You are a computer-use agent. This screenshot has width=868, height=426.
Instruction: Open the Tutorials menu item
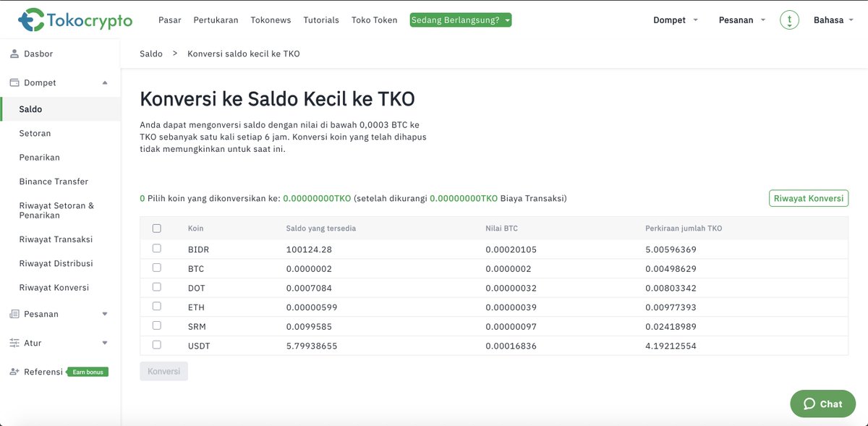[x=321, y=20]
